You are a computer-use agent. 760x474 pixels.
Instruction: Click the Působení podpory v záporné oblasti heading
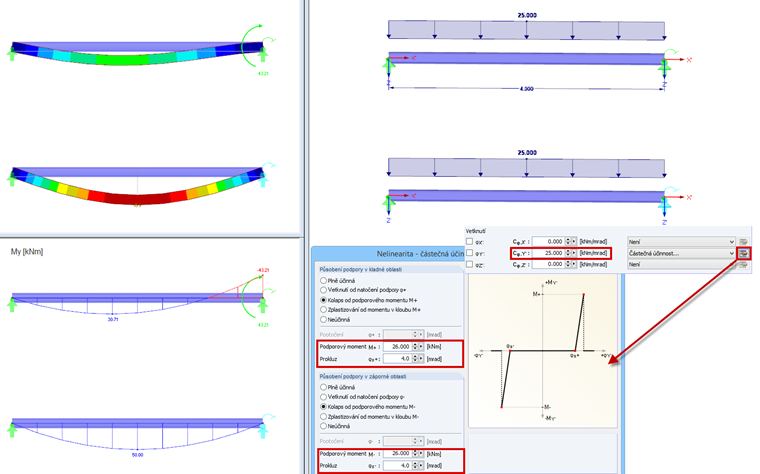click(x=363, y=377)
